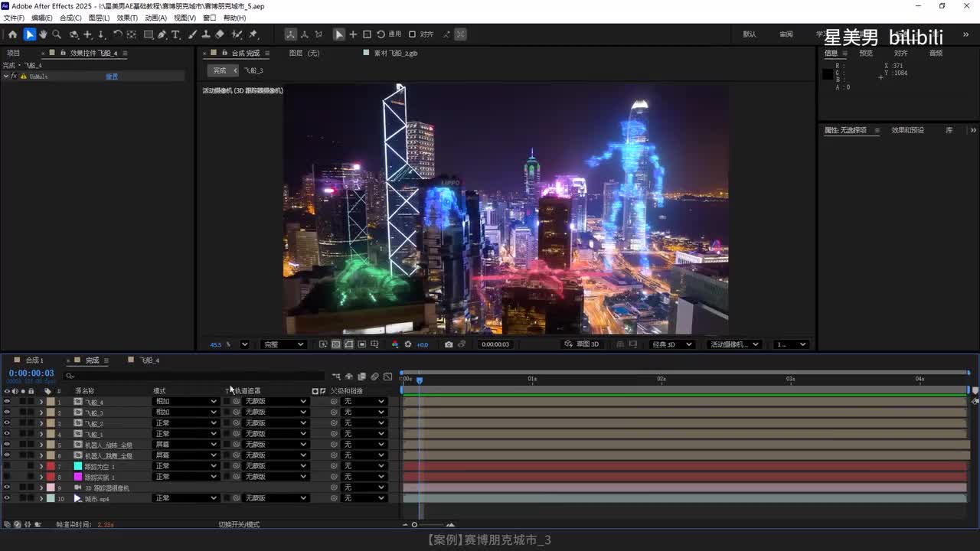
Task: Hide the 机器人_旋转_全息 layer
Action: point(7,445)
